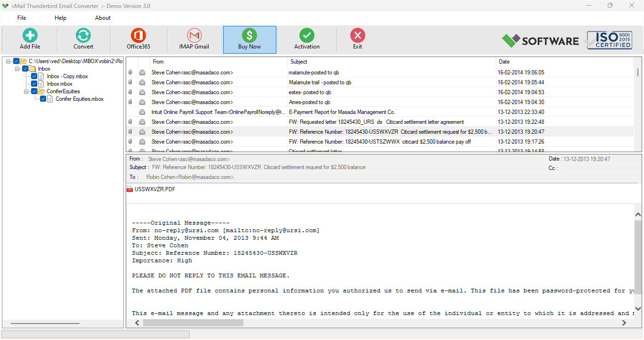Sort emails by the Date column header
Screen dimensions: 644x340
[x=565, y=62]
